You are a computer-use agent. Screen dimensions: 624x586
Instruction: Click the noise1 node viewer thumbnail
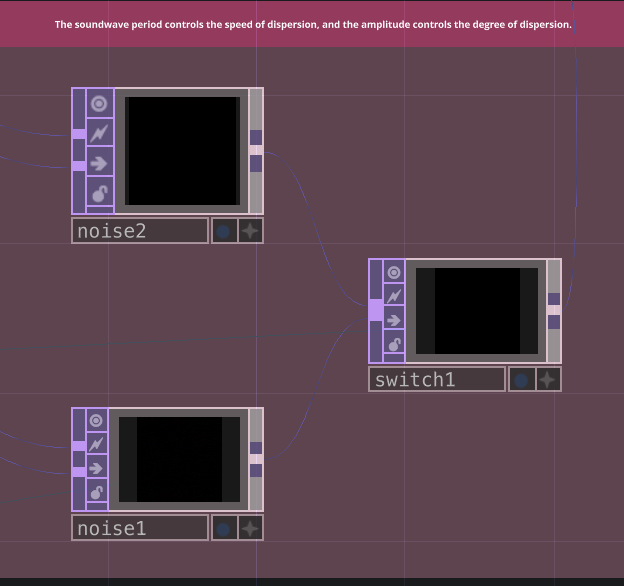pyautogui.click(x=179, y=459)
